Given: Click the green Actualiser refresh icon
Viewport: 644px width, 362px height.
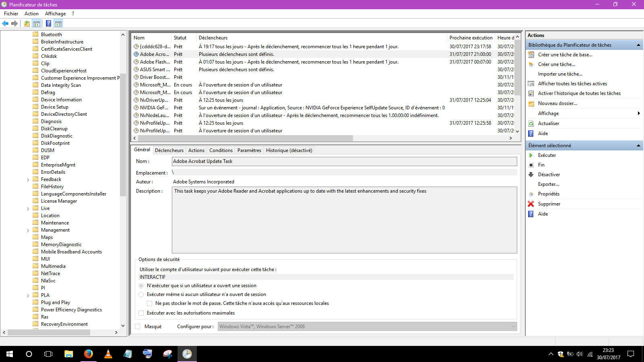Looking at the screenshot, I should click(x=531, y=123).
